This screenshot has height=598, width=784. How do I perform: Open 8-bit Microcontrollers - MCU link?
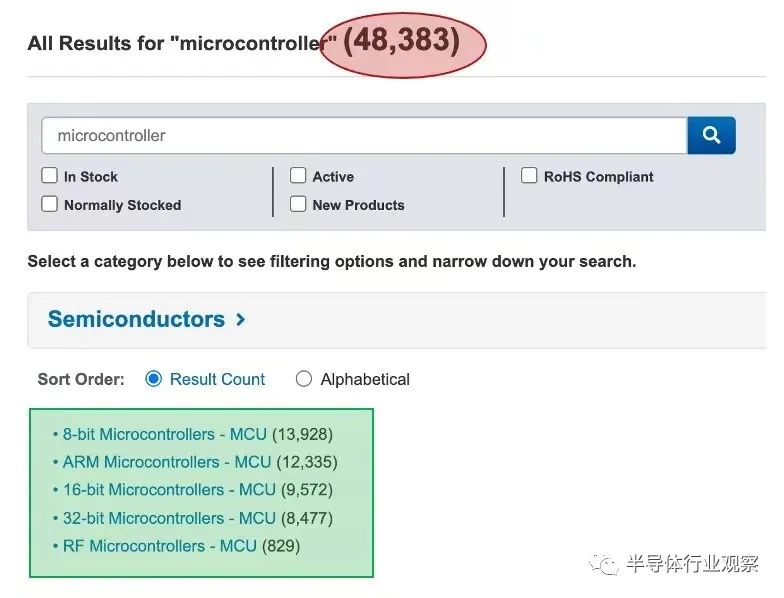pos(164,434)
